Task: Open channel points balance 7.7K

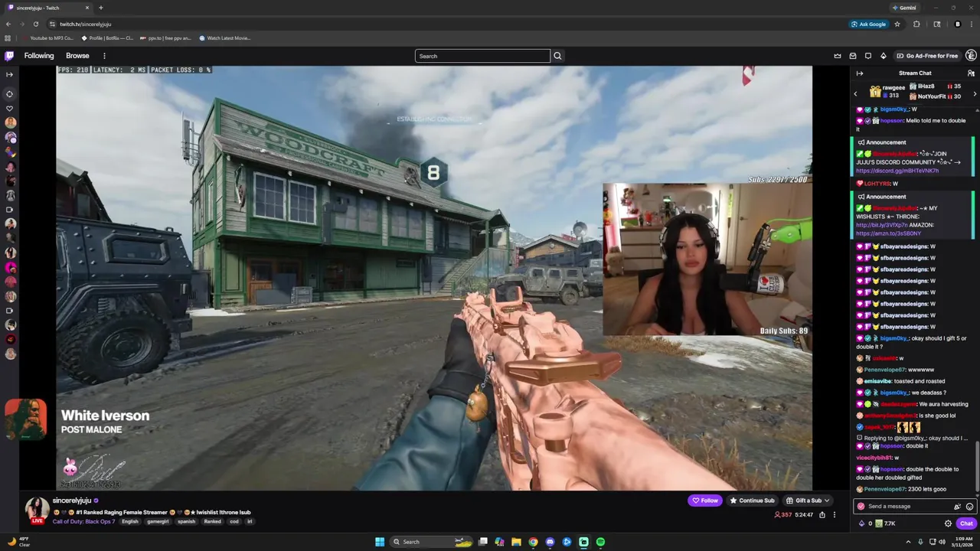Action: (884, 523)
